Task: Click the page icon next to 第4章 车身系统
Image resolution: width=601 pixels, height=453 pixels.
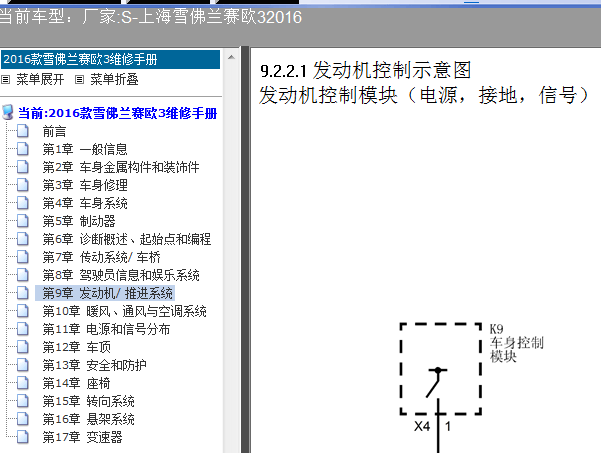Action: tap(23, 203)
